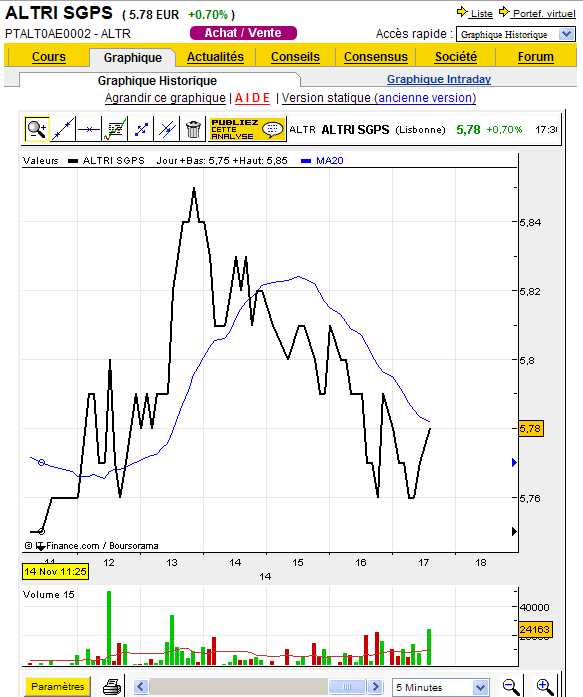Image resolution: width=583 pixels, height=697 pixels.
Task: Click the yellow arrow icon beside Liste
Action: coord(462,12)
